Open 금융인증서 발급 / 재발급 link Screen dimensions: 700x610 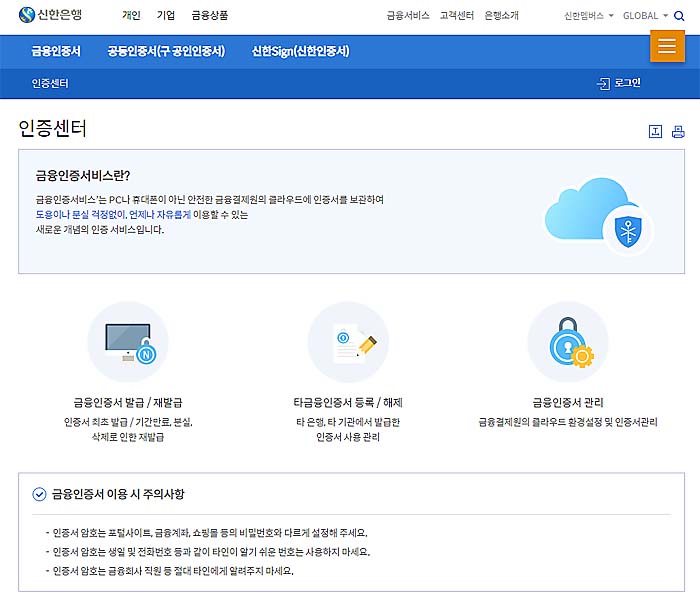[128, 402]
